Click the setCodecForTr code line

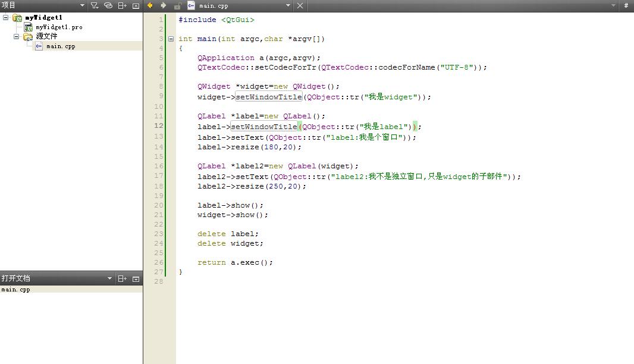(342, 68)
